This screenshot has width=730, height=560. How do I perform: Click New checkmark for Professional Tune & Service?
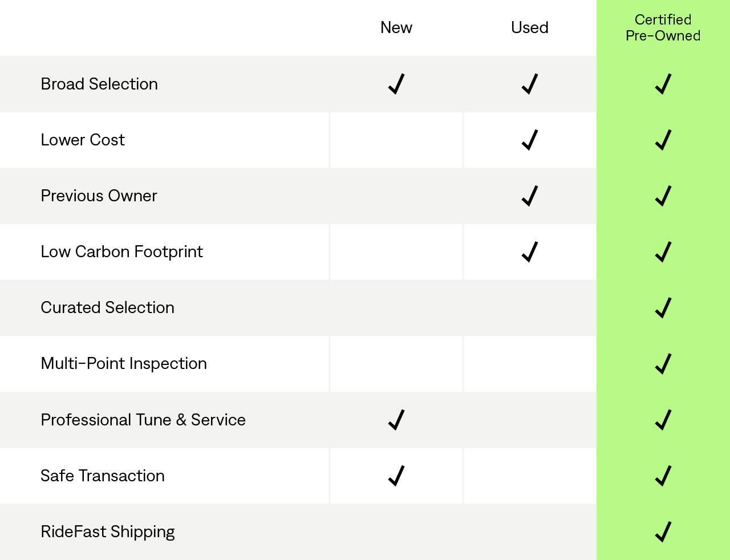tap(396, 420)
